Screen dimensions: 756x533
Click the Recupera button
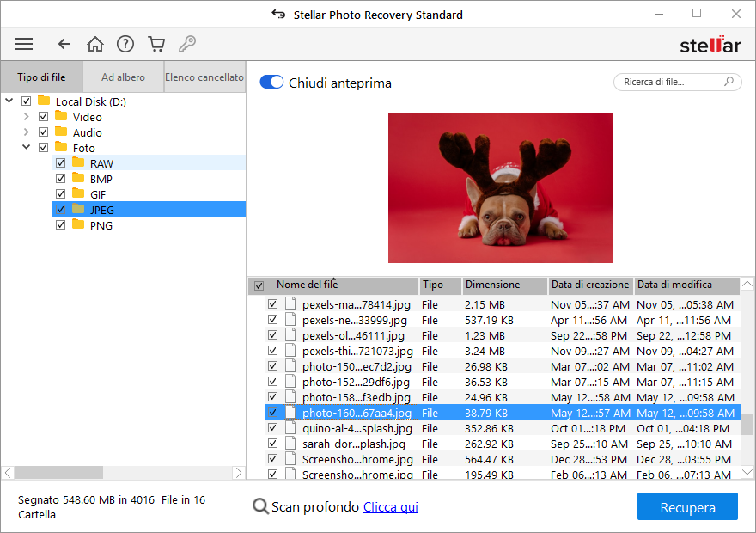point(687,506)
